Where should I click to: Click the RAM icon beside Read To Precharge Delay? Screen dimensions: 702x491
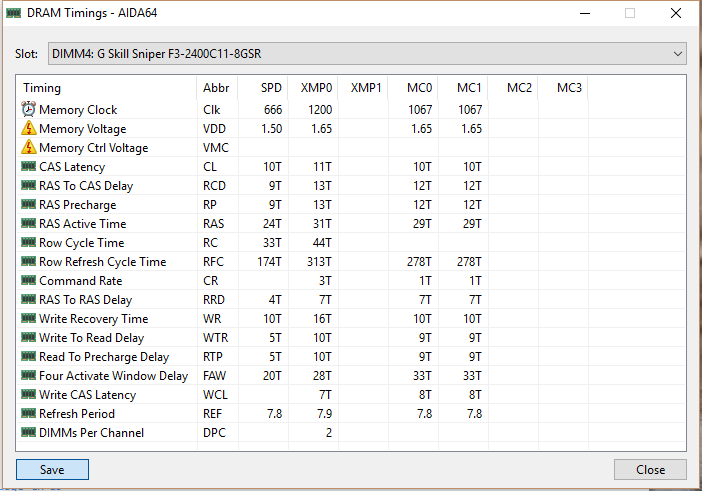coord(29,357)
